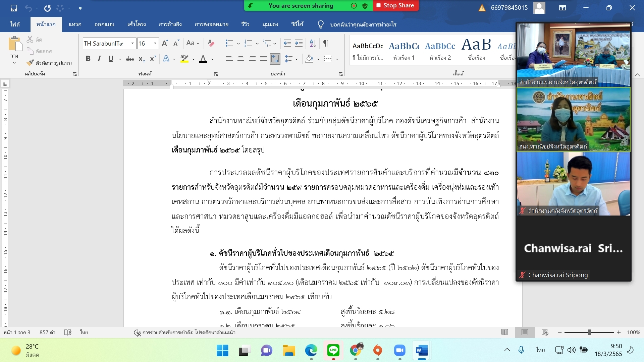Screen dimensions: 644x362
Task: Toggle the Thai distributed alignment button
Action: (275, 59)
